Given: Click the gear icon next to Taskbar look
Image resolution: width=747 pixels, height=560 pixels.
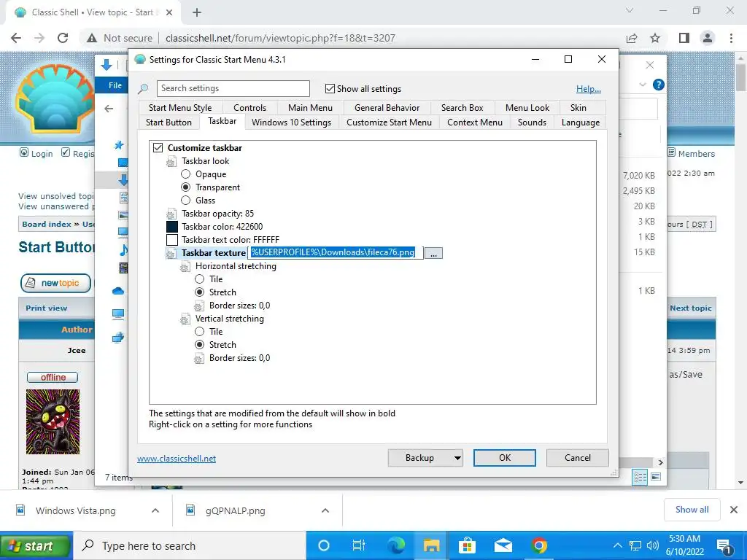Looking at the screenshot, I should pos(171,162).
